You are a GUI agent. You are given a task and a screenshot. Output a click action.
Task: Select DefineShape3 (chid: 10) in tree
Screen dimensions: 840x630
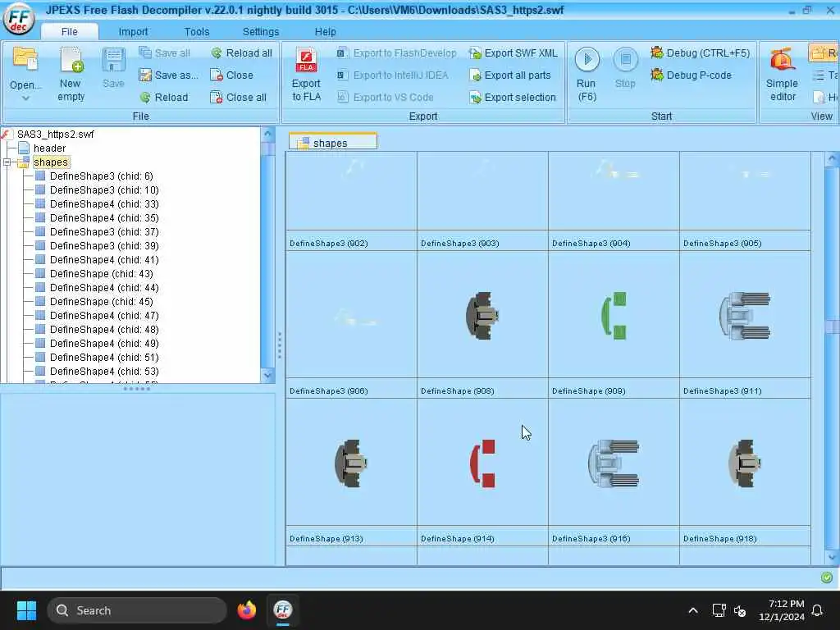[x=104, y=190]
